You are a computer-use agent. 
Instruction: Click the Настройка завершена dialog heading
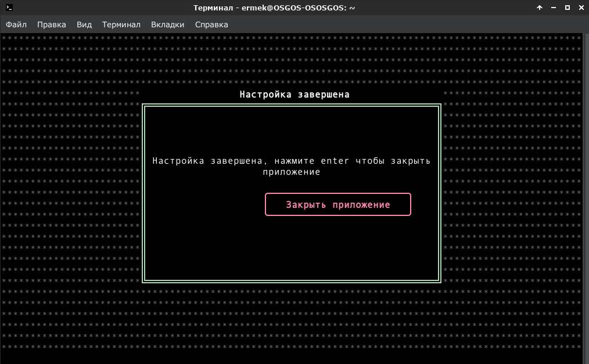(x=294, y=94)
